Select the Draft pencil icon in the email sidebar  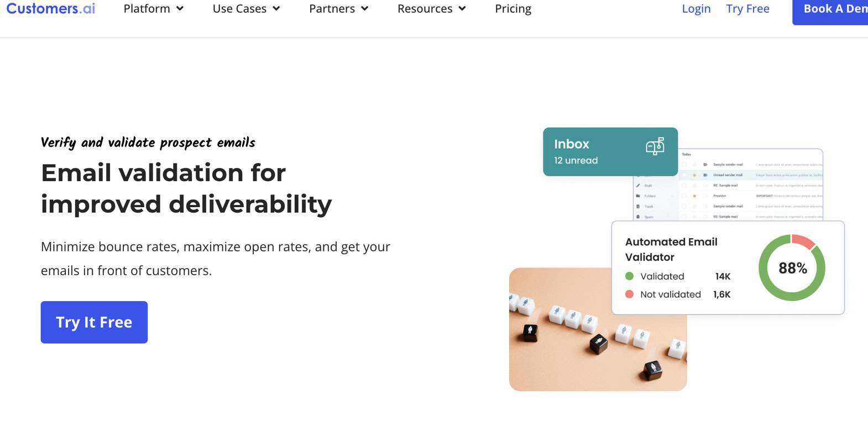pos(638,186)
